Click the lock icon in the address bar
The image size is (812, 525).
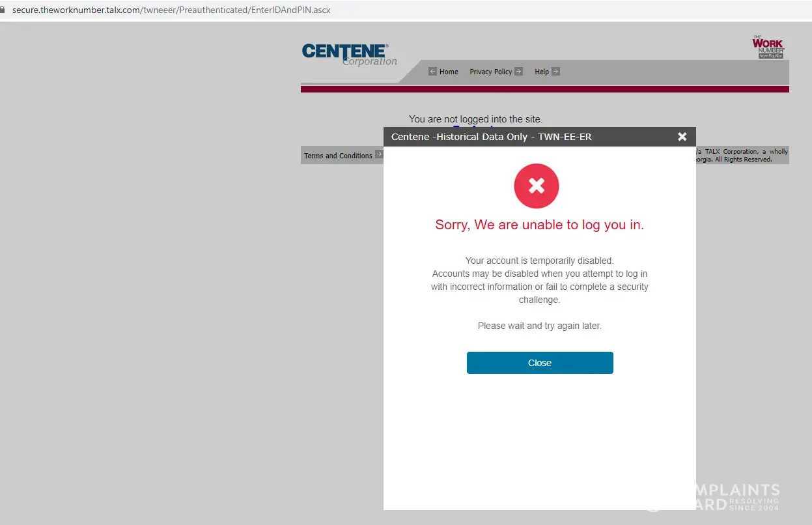[2, 10]
